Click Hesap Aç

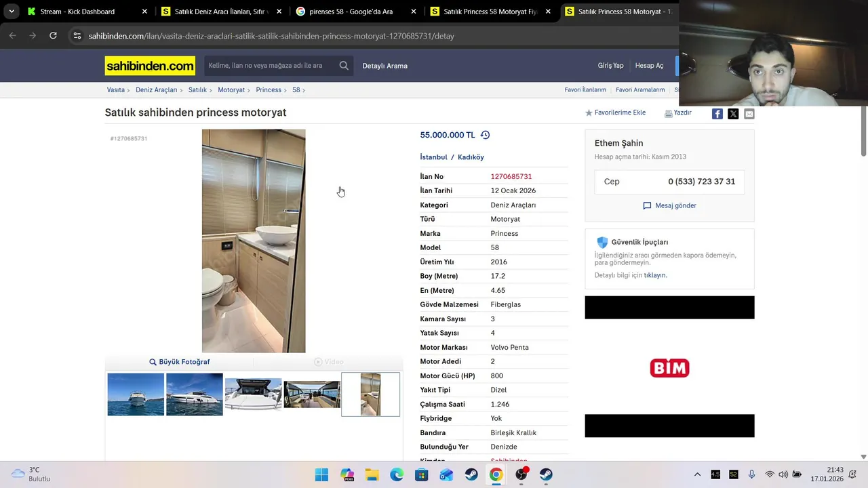coord(649,66)
